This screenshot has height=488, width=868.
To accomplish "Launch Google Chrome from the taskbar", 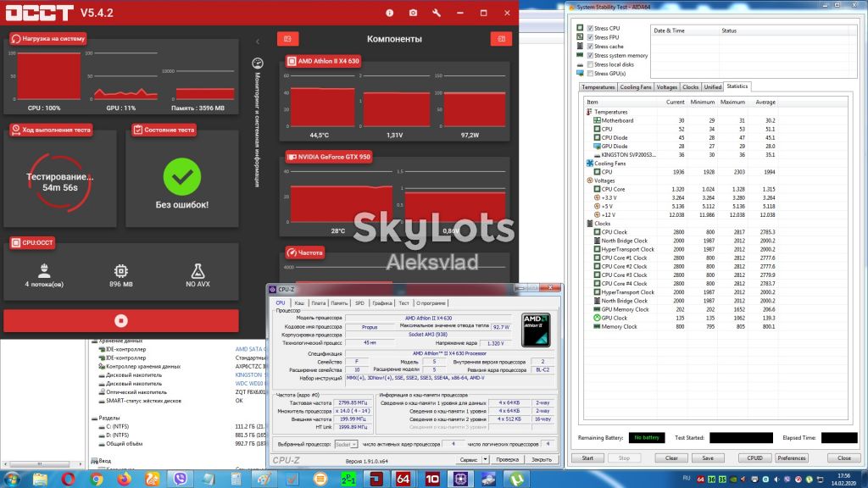I will click(x=97, y=479).
